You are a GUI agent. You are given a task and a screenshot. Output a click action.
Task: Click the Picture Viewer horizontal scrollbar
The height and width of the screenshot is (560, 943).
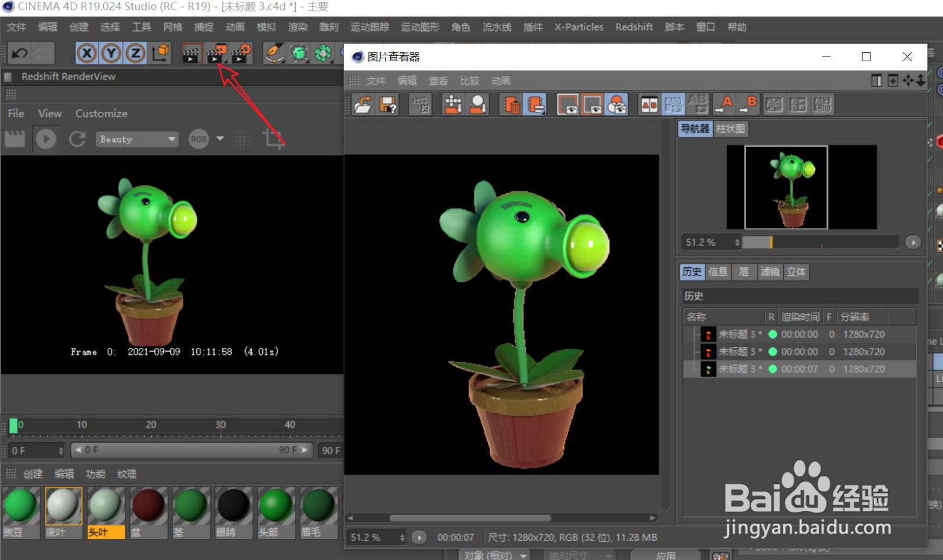[470, 518]
